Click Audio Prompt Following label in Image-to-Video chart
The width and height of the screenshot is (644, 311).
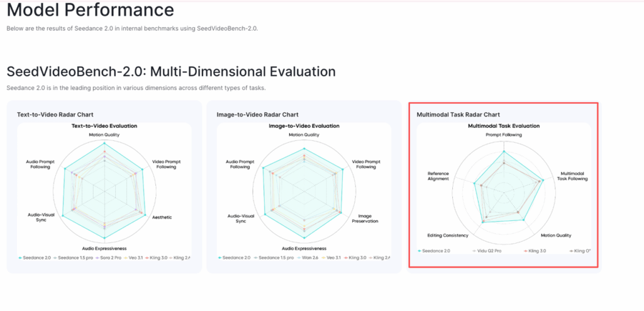coord(240,164)
